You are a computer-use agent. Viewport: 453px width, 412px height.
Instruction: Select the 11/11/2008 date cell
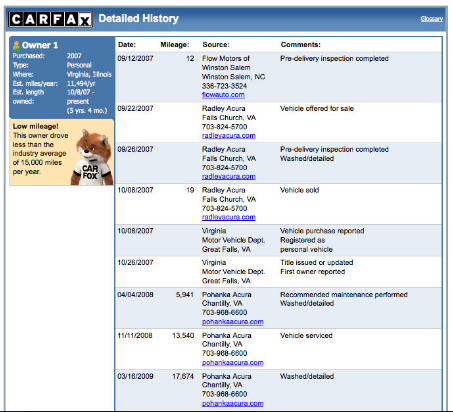(135, 335)
